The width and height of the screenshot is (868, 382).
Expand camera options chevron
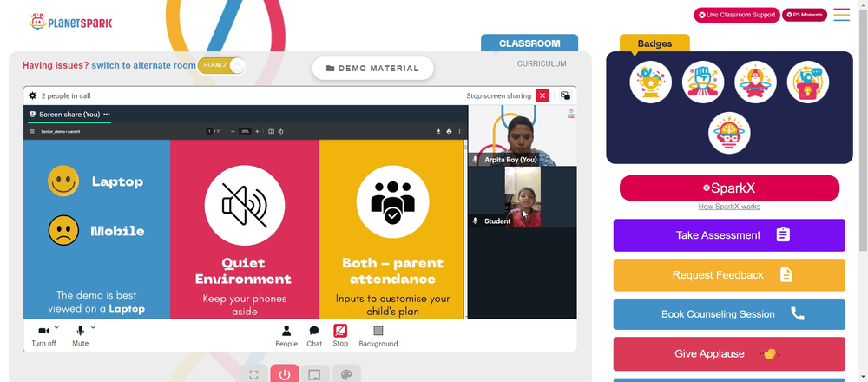click(56, 328)
